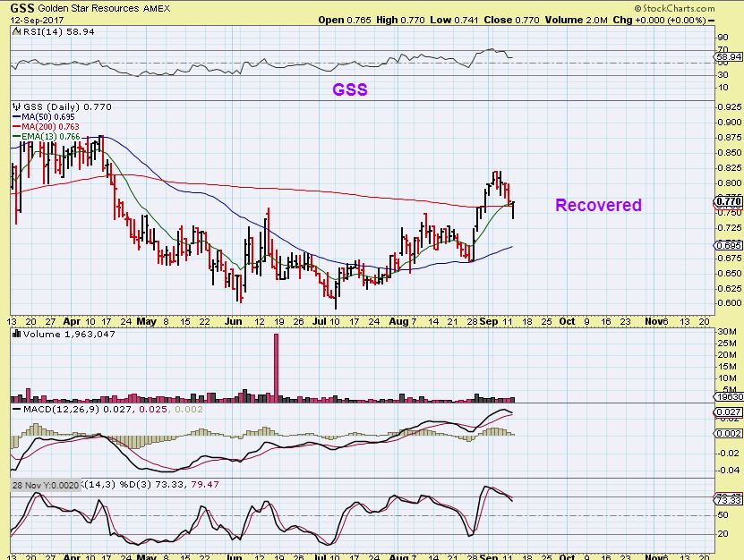The height and width of the screenshot is (560, 744).
Task: Click the Sep label on the price date axis
Action: [x=489, y=321]
